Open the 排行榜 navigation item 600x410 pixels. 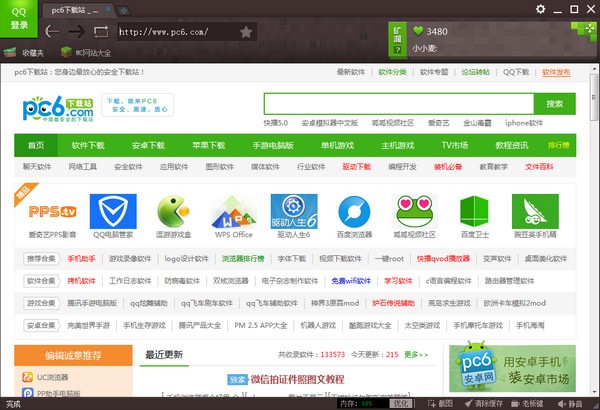[x=559, y=145]
